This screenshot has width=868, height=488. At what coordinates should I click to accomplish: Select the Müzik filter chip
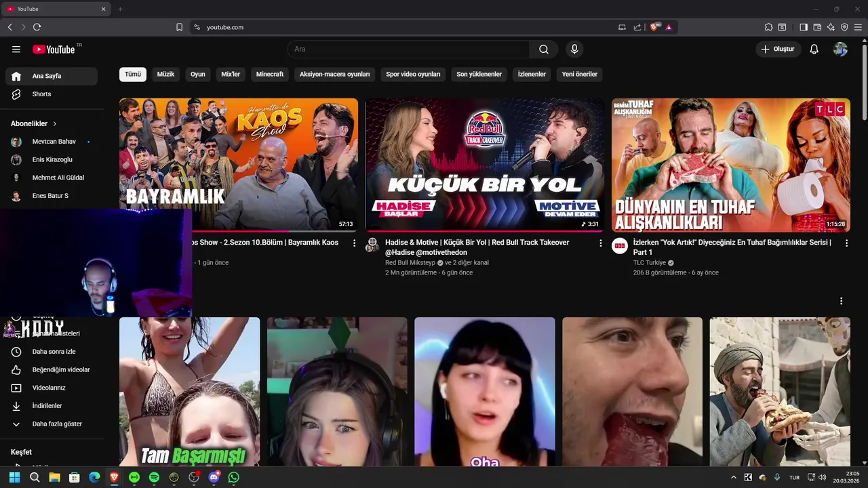pyautogui.click(x=166, y=75)
